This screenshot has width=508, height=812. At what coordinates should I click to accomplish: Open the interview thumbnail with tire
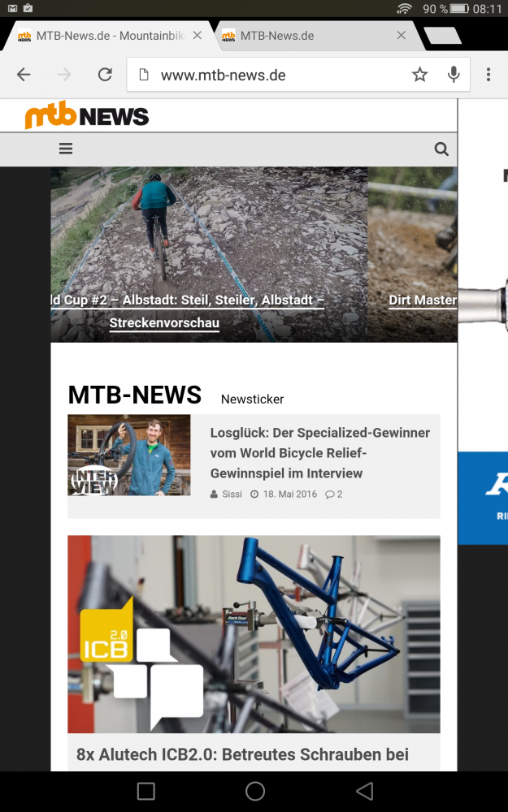pyautogui.click(x=129, y=456)
